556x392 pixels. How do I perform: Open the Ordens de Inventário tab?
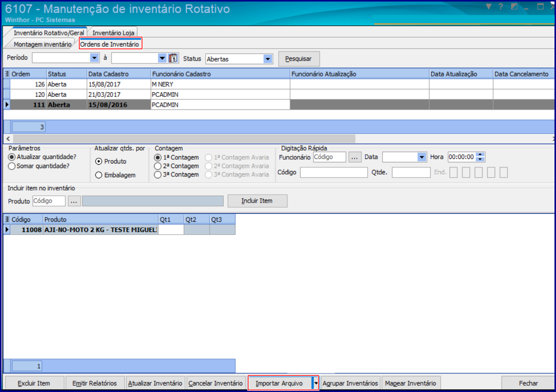click(110, 44)
